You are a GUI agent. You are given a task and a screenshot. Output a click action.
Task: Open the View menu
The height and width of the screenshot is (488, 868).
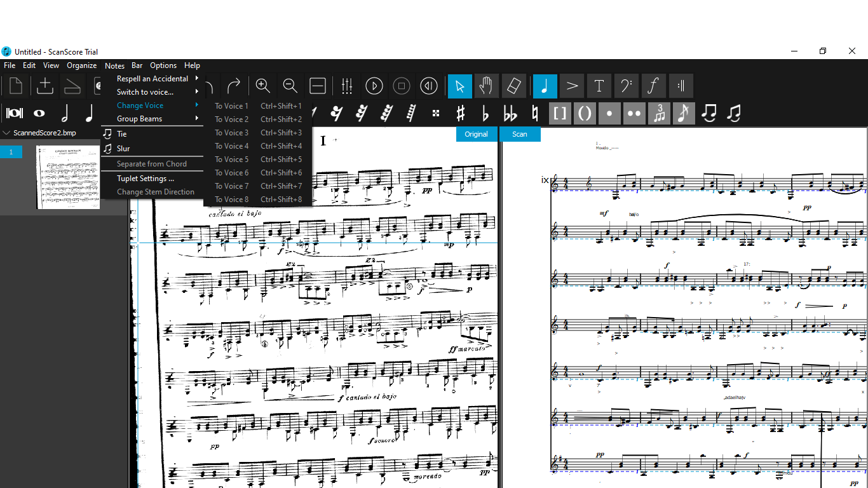pos(51,65)
